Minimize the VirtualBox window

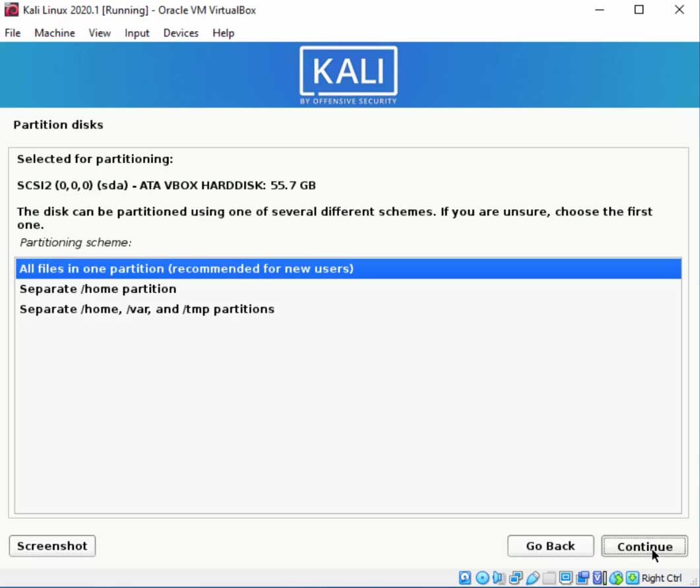(x=600, y=10)
